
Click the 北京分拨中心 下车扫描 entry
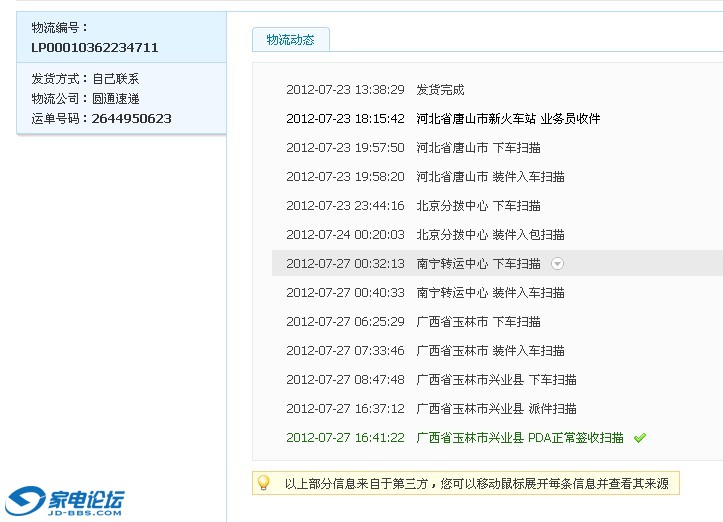click(x=478, y=206)
